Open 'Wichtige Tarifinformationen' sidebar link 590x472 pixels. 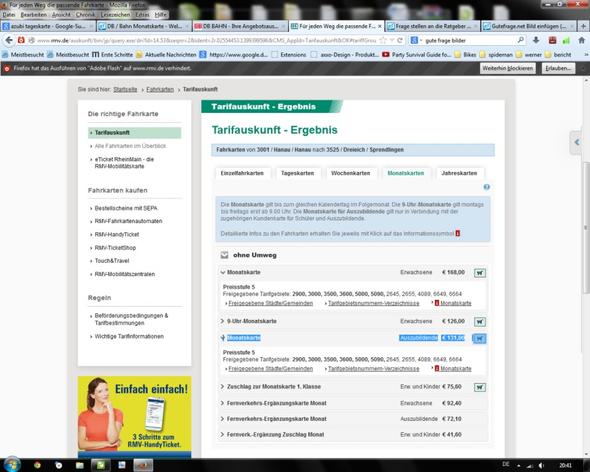[129, 336]
